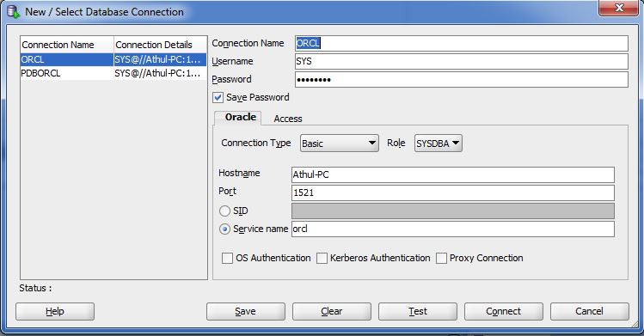This screenshot has height=336, width=644.
Task: Click the Save button
Action: (x=246, y=311)
